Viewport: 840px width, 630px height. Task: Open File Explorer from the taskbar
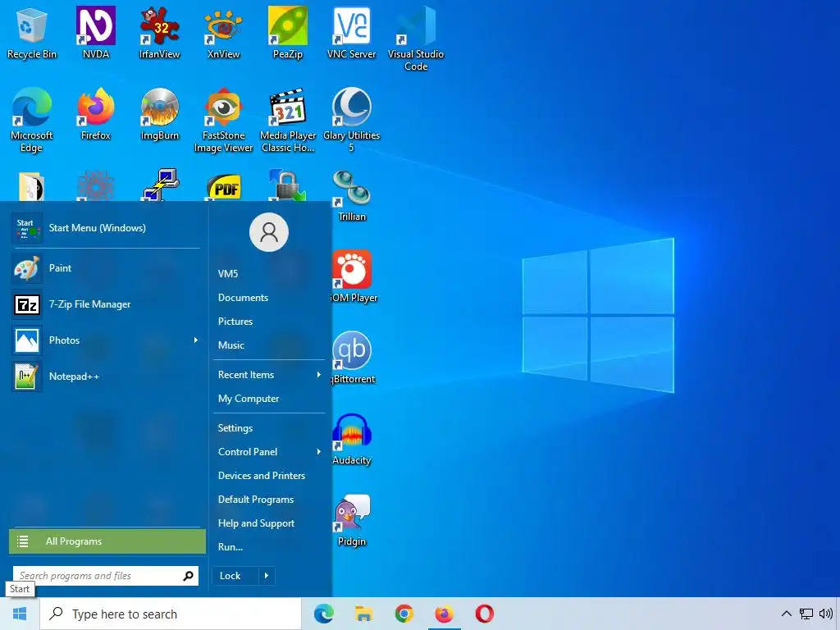click(363, 614)
